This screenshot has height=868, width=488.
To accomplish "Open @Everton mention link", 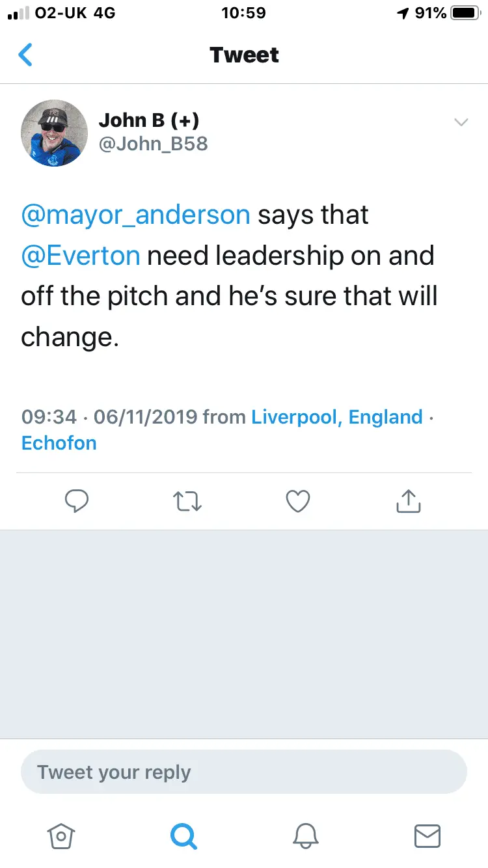I will [x=81, y=256].
